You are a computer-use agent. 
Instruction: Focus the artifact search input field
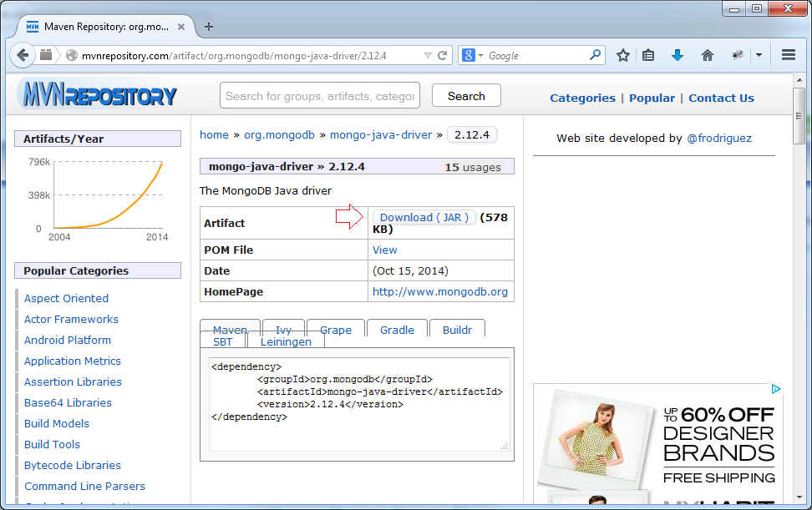(x=319, y=95)
